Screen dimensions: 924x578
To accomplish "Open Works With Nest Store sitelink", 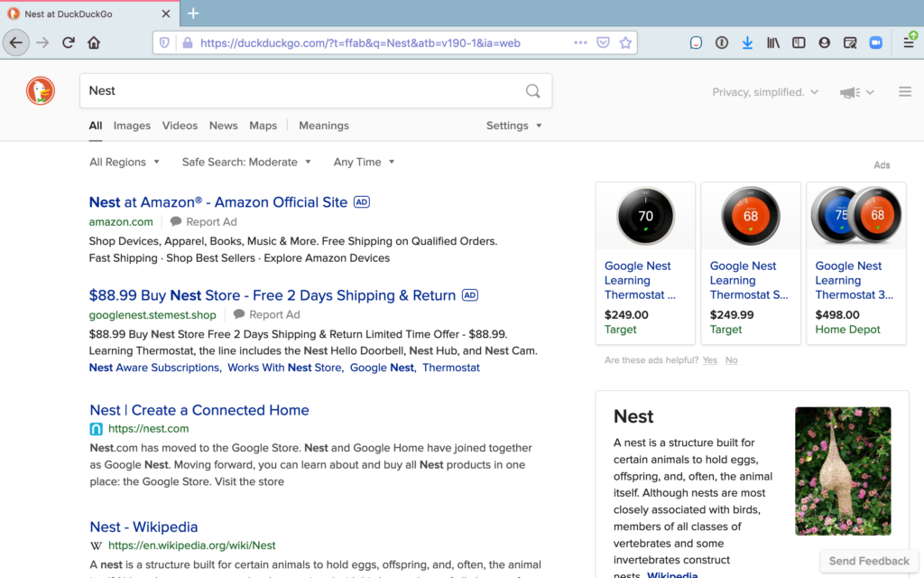I will coord(285,368).
